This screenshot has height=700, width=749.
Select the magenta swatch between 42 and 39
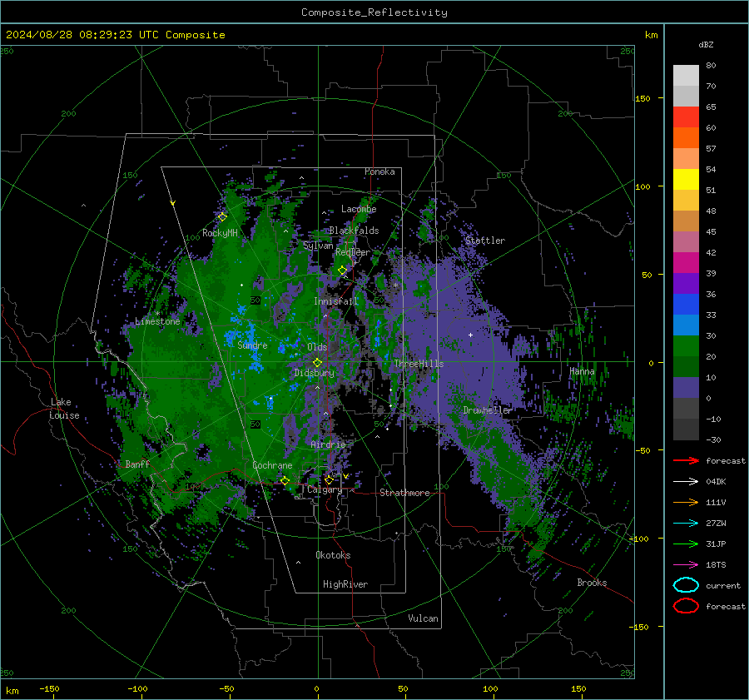(x=686, y=262)
